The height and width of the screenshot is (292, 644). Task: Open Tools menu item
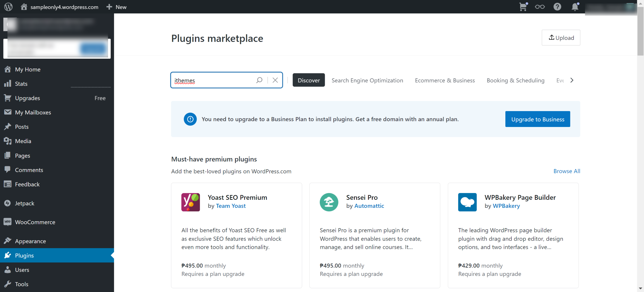(57, 284)
